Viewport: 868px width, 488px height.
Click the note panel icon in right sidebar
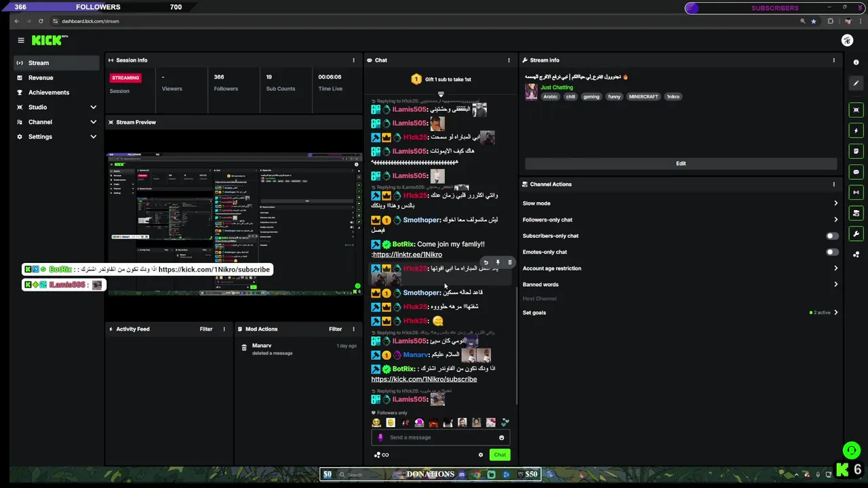coord(856,151)
